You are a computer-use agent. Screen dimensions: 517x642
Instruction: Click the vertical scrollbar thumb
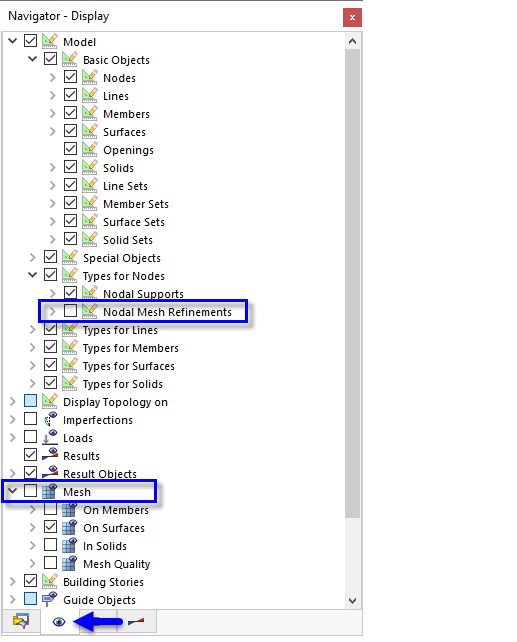click(x=352, y=283)
